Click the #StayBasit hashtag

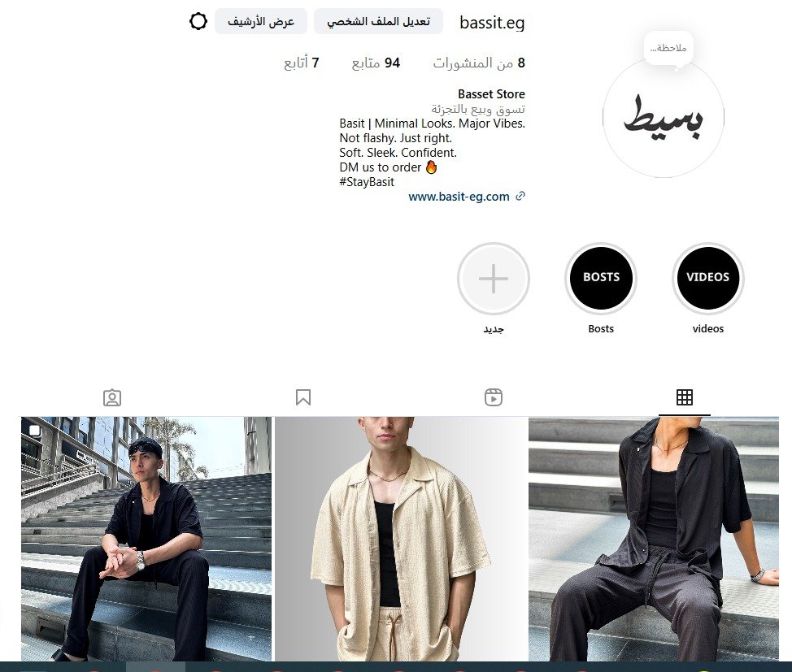coord(367,182)
